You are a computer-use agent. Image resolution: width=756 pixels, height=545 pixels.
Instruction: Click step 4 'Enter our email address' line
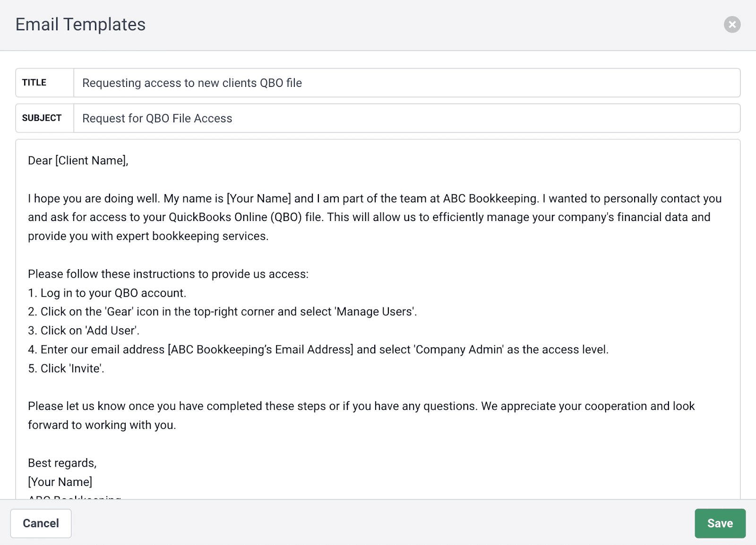(x=318, y=349)
